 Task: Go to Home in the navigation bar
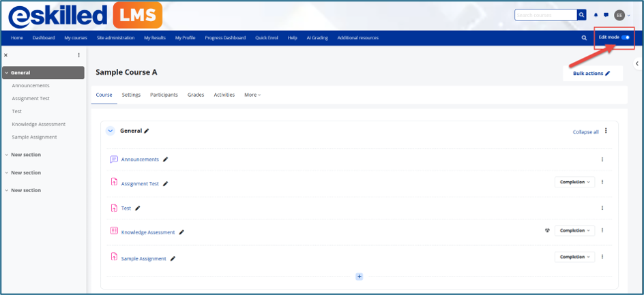(x=17, y=37)
